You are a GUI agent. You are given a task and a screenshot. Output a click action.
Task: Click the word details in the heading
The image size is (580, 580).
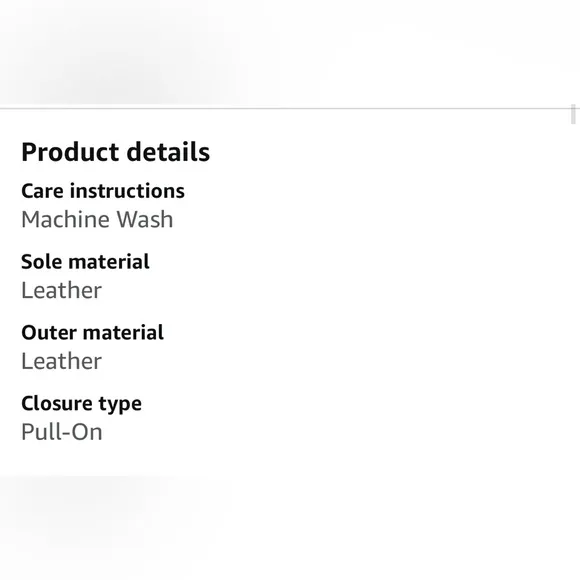pyautogui.click(x=168, y=152)
